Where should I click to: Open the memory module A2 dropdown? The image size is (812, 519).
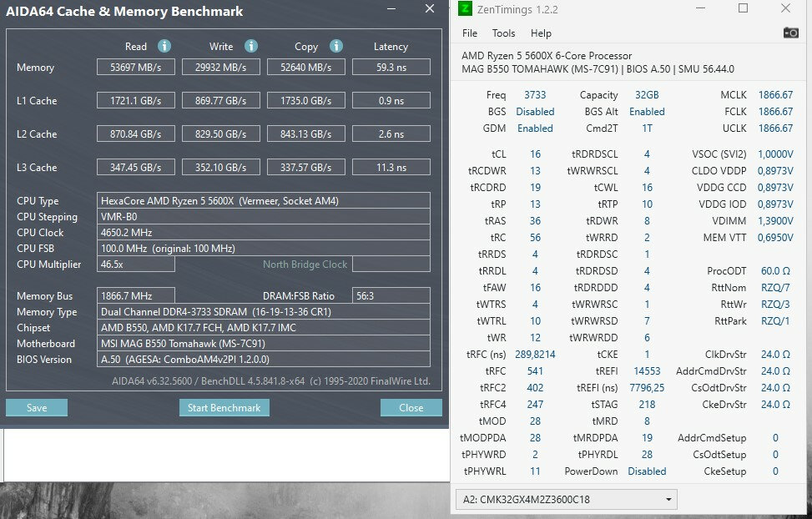567,499
